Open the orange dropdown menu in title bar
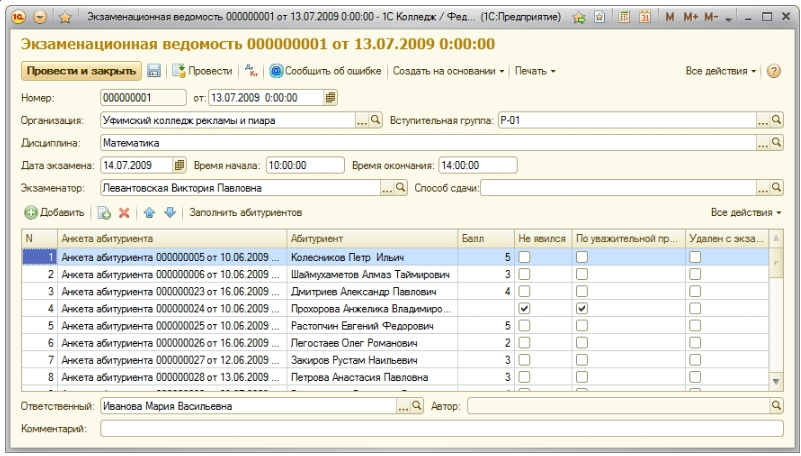Image resolution: width=801 pixels, height=456 pixels. pos(40,17)
